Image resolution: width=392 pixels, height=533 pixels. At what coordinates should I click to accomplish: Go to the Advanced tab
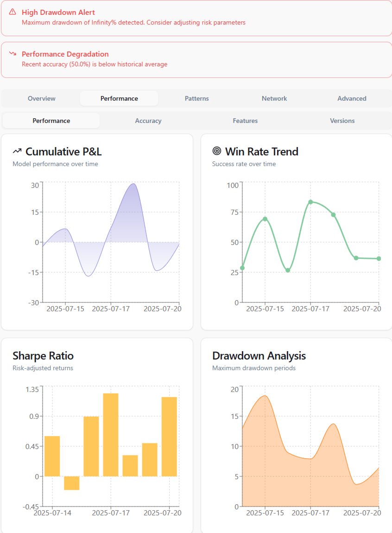tap(352, 98)
